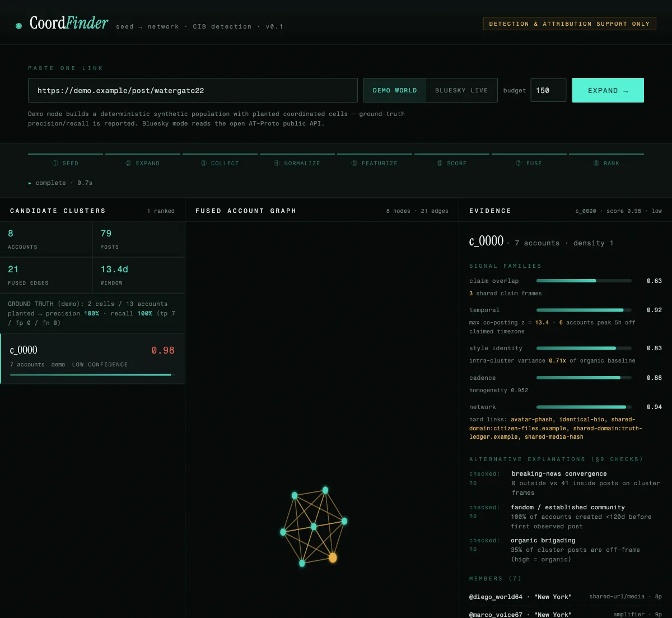Click the claim overlap signal bar

pos(584,281)
